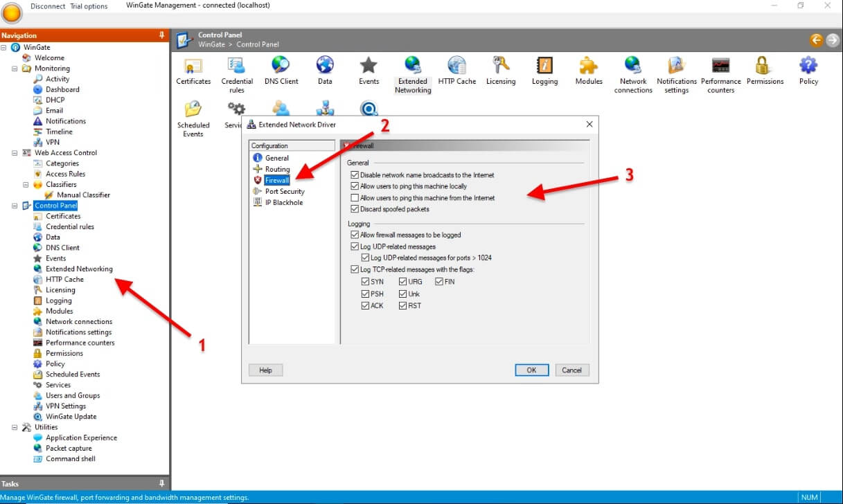Open Packet capture under Utilities
Screen dimensions: 843x504
tap(69, 448)
